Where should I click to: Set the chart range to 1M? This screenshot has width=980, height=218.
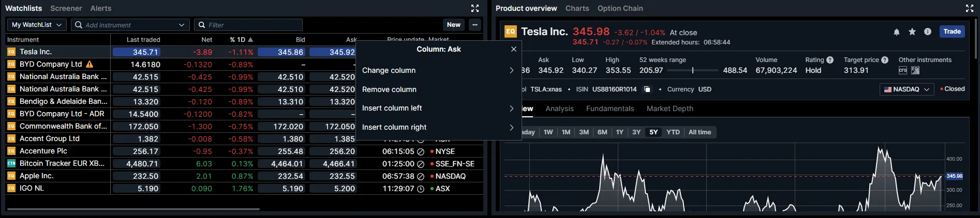(566, 132)
